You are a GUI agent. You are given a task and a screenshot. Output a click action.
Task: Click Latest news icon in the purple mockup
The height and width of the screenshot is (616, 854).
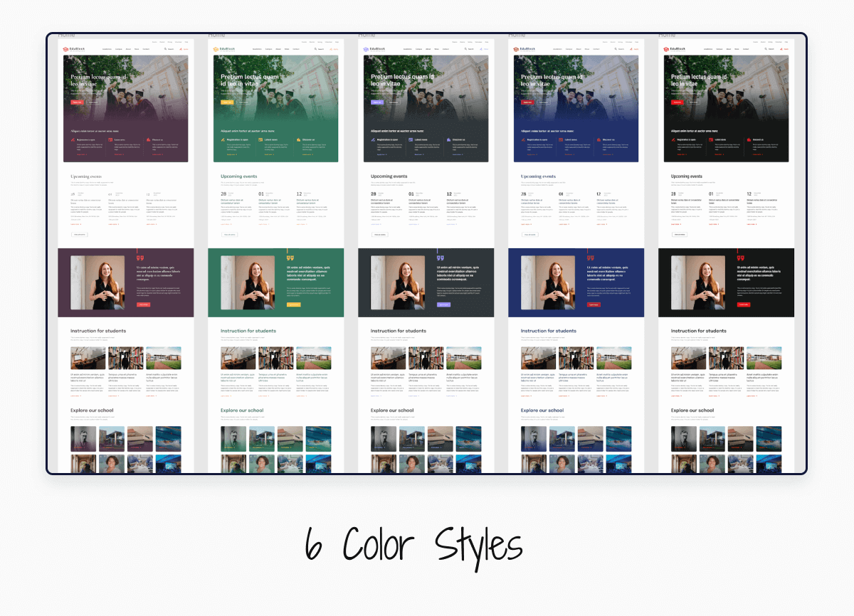pos(110,140)
